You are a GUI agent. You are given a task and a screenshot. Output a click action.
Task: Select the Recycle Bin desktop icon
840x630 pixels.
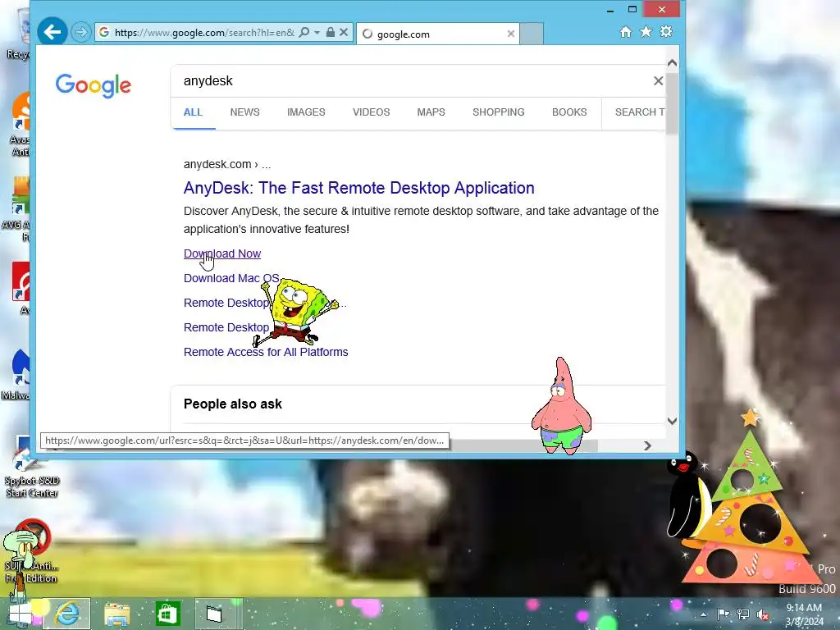click(21, 33)
